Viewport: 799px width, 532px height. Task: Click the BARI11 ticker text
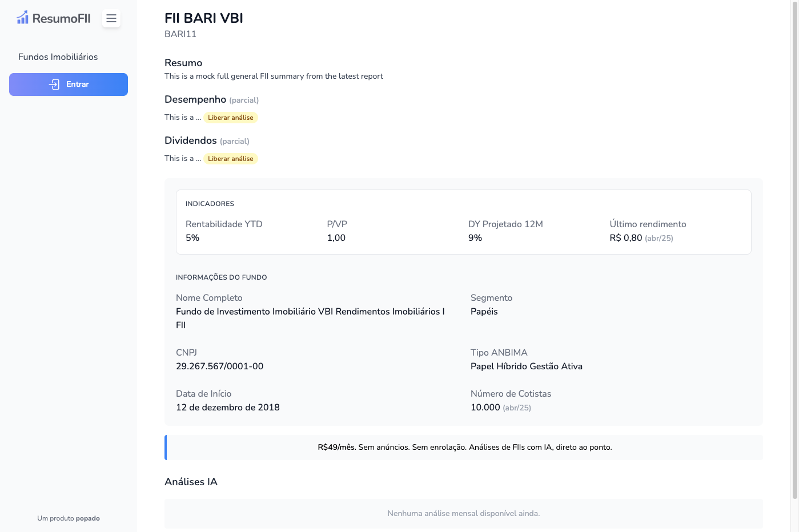tap(180, 34)
